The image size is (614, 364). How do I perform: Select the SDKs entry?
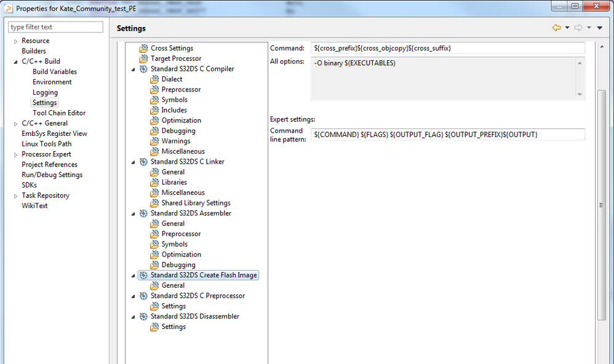pos(30,185)
